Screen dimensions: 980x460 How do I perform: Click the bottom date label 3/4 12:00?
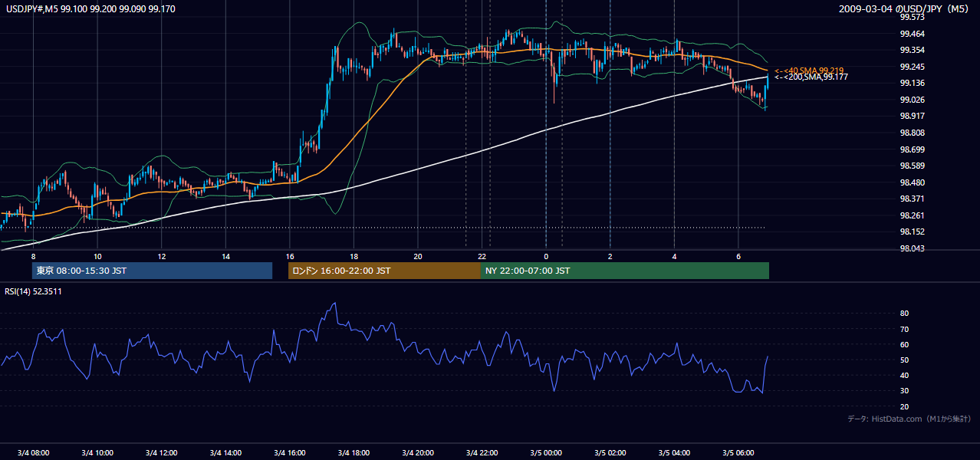tap(161, 452)
